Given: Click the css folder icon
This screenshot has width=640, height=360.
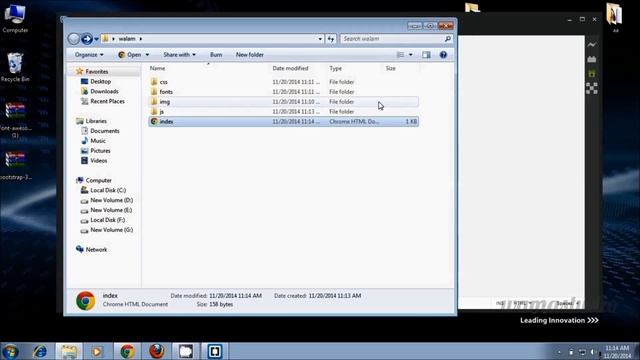Looking at the screenshot, I should 154,82.
